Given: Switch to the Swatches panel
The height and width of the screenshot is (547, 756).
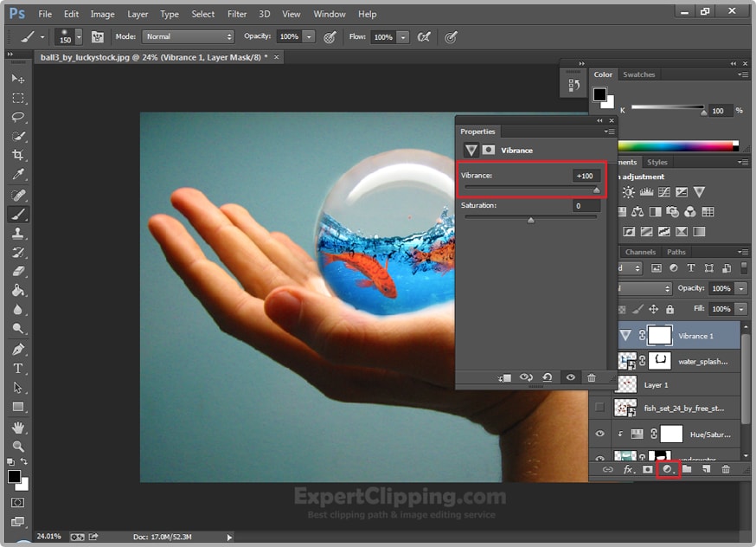Looking at the screenshot, I should point(639,74).
